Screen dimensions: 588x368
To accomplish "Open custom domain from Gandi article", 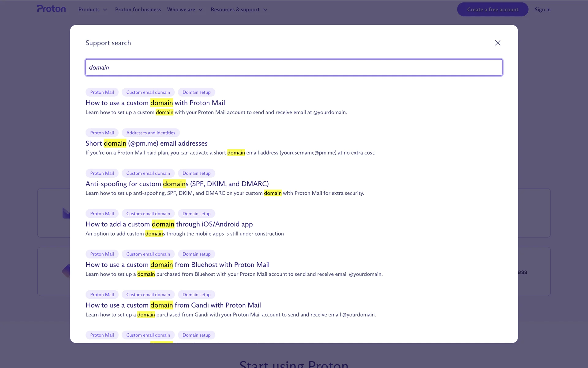I will [x=173, y=305].
